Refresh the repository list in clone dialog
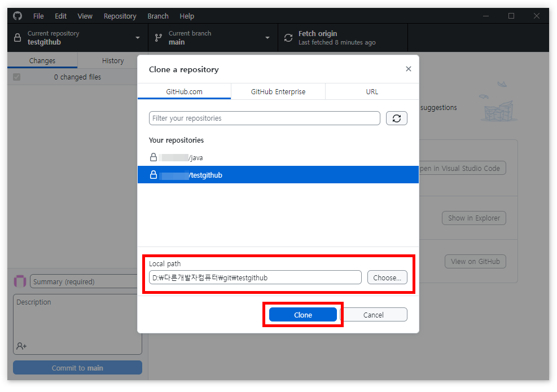 click(x=396, y=118)
